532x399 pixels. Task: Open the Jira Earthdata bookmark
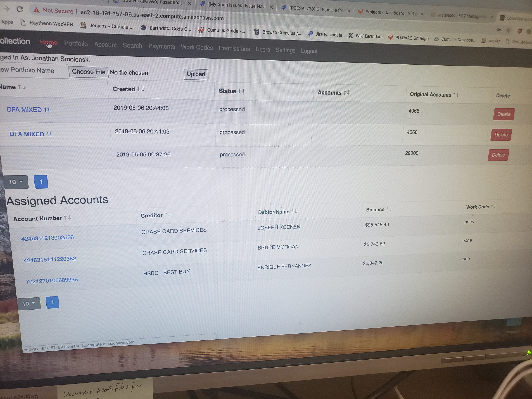coord(325,34)
